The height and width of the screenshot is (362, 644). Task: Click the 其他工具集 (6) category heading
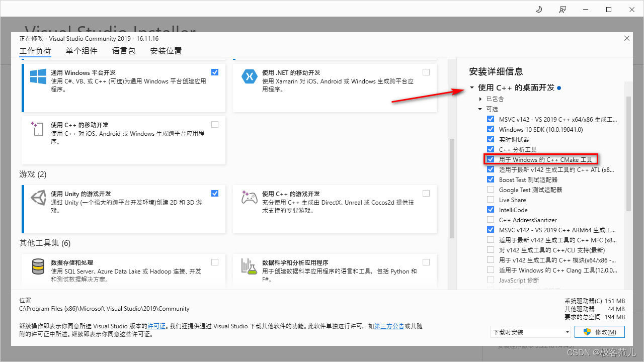45,243
